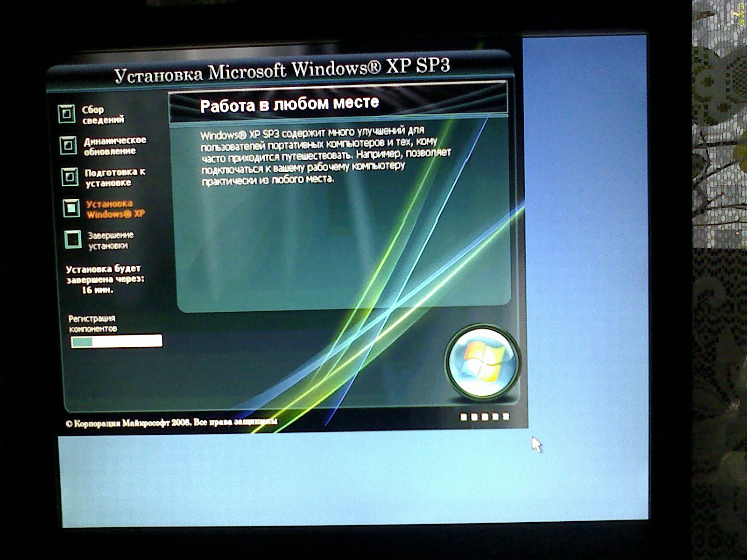Click the Завершение установки step label
747x560 pixels.
click(x=111, y=240)
